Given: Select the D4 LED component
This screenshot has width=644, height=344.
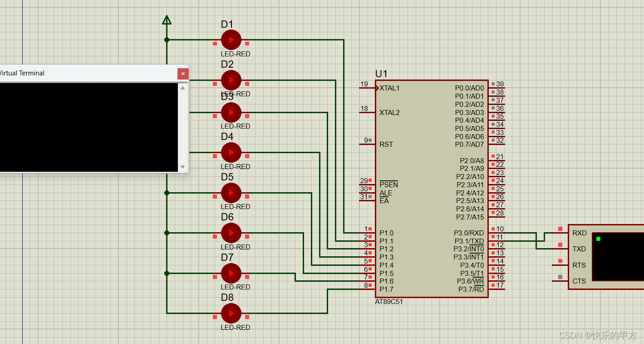Looking at the screenshot, I should point(231,152).
